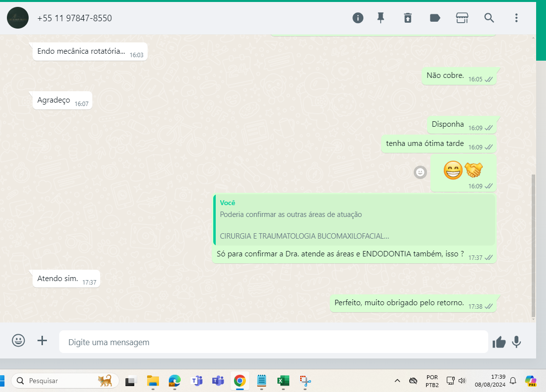Open Task View in the taskbar

(131, 381)
